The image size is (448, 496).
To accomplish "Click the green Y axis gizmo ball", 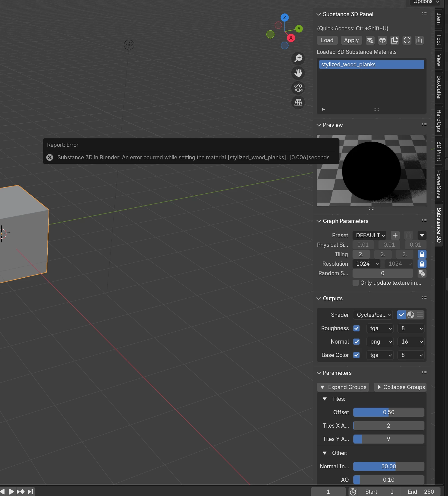I will click(299, 28).
